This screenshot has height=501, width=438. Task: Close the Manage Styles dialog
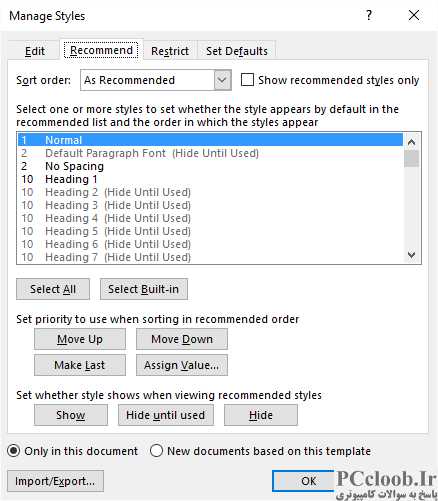[414, 15]
